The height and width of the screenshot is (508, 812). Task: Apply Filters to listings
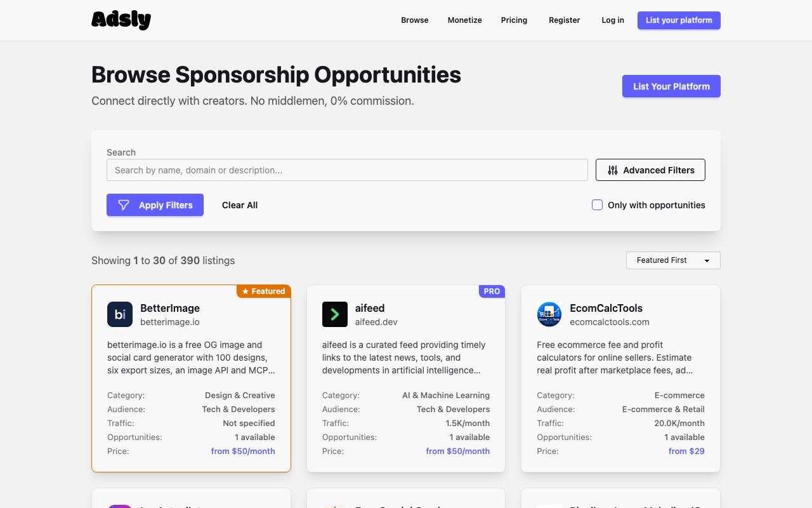point(155,205)
